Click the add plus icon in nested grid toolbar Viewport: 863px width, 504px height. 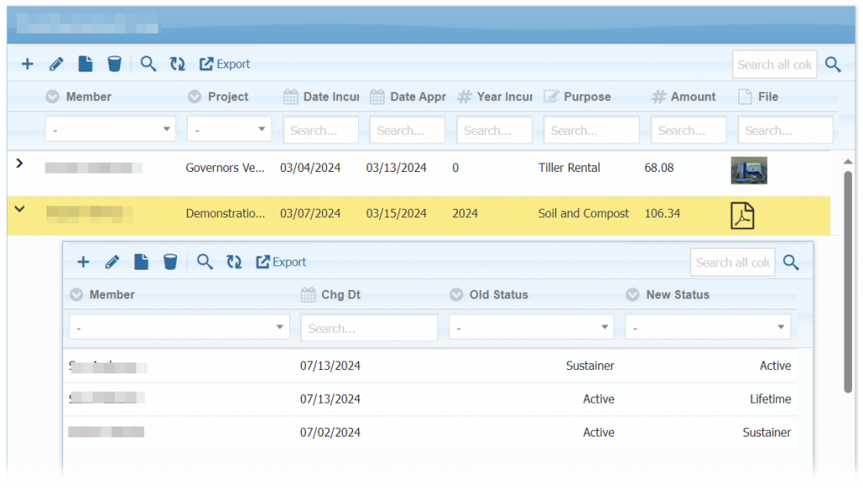click(x=83, y=262)
